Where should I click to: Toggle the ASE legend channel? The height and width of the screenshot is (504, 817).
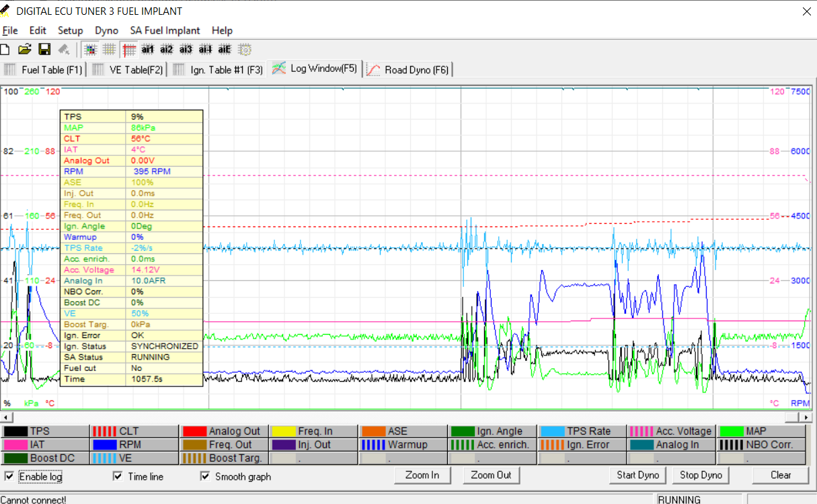coord(403,431)
